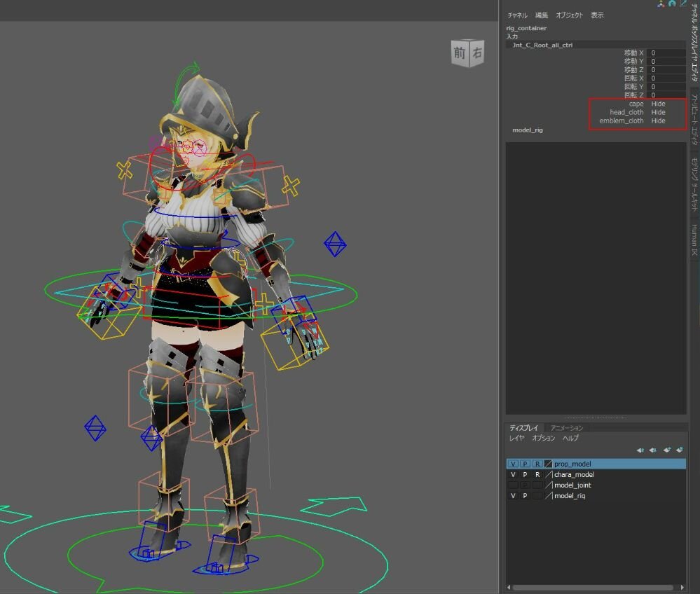Open the チャネル menu in Channel Box

(x=517, y=15)
